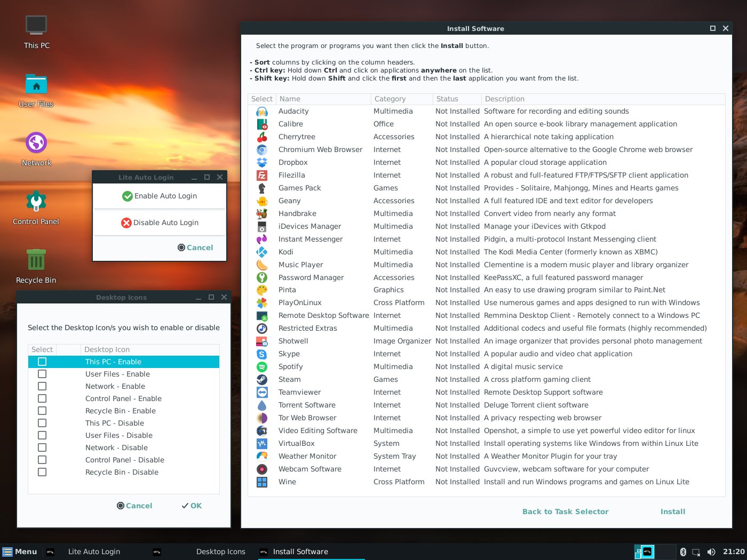
Task: Select the Audacity app icon
Action: click(262, 111)
